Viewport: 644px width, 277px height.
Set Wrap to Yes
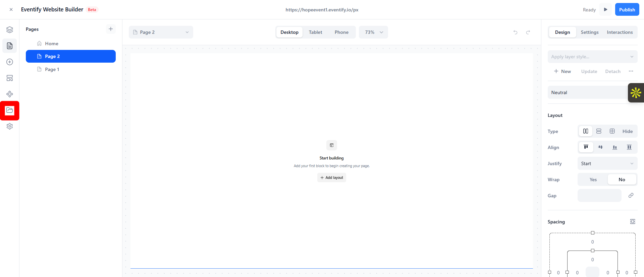coord(593,180)
